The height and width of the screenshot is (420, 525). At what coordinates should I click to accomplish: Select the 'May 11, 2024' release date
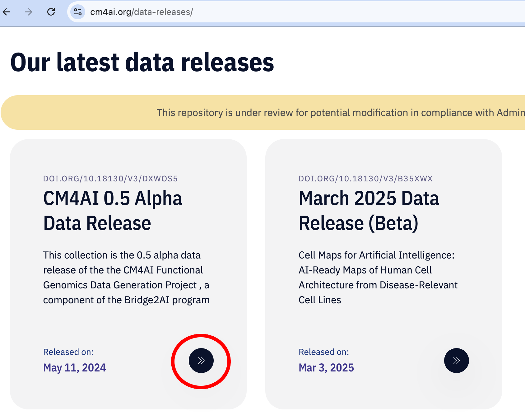coord(75,368)
